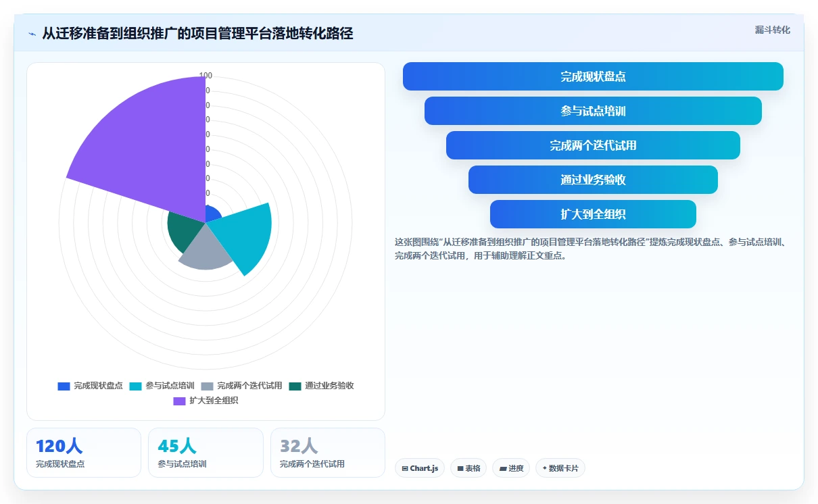Select the 参与试点培训 funnel bar

[x=593, y=111]
